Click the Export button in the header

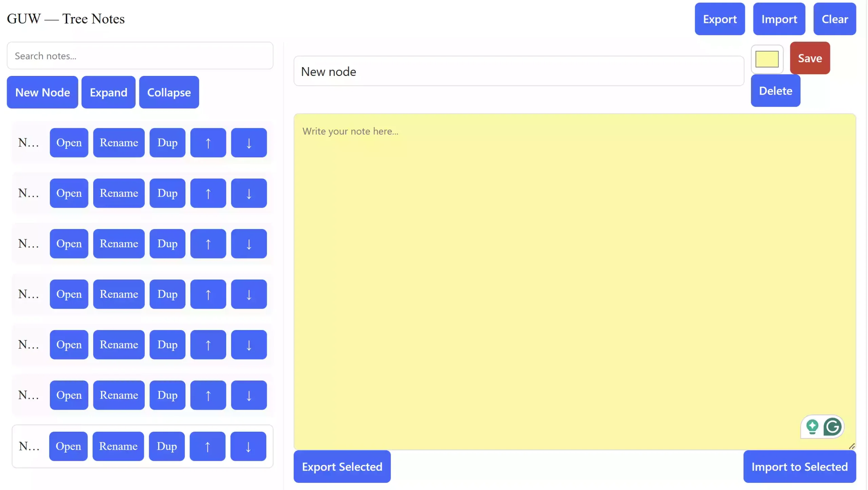[719, 19]
